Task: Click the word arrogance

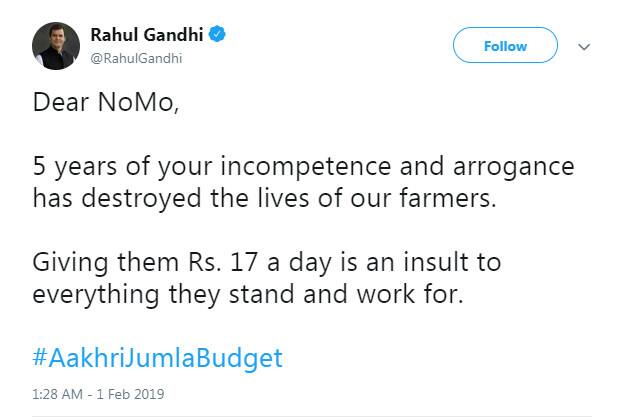Action: click(x=514, y=167)
